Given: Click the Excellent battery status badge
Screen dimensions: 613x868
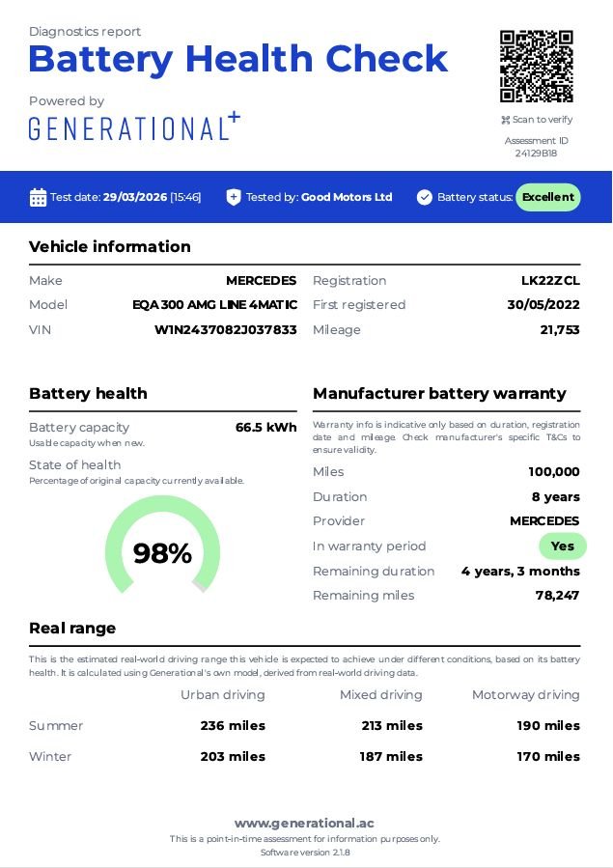Looking at the screenshot, I should [547, 197].
